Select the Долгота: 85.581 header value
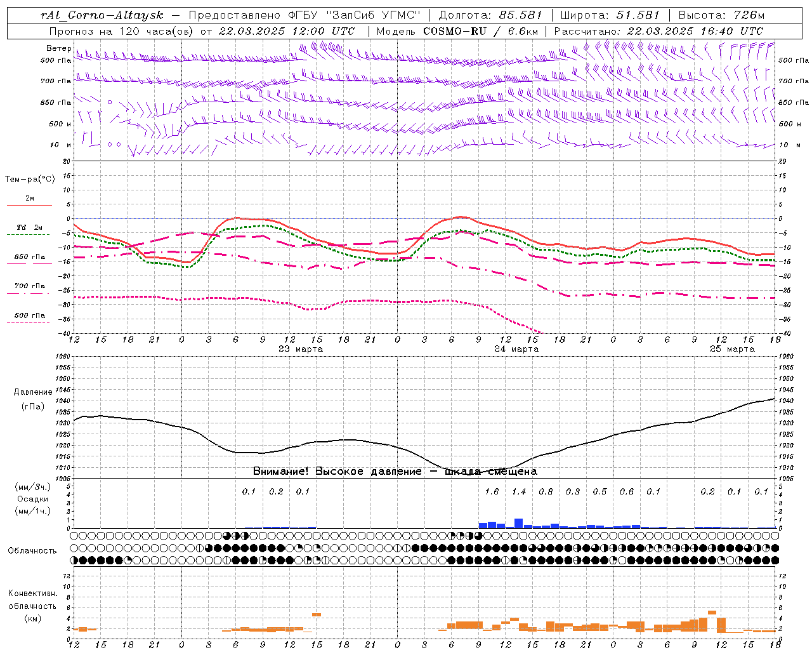Screen dimensions: 812x650 pyautogui.click(x=490, y=15)
